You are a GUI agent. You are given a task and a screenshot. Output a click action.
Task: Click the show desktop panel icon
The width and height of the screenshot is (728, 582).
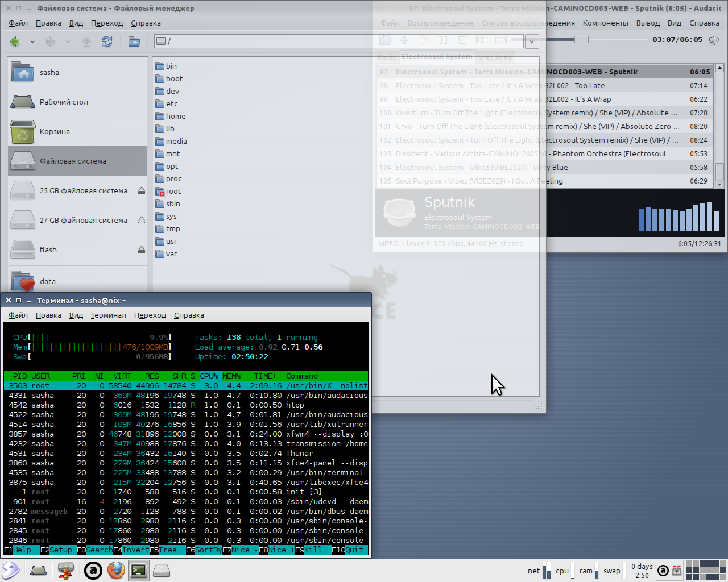click(39, 570)
